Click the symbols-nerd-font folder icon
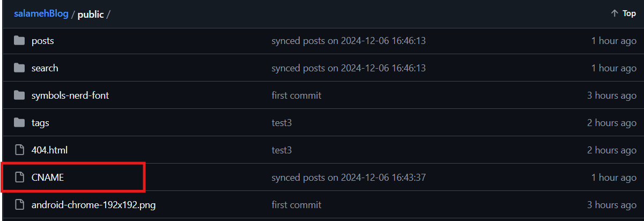The width and height of the screenshot is (644, 221). click(20, 95)
